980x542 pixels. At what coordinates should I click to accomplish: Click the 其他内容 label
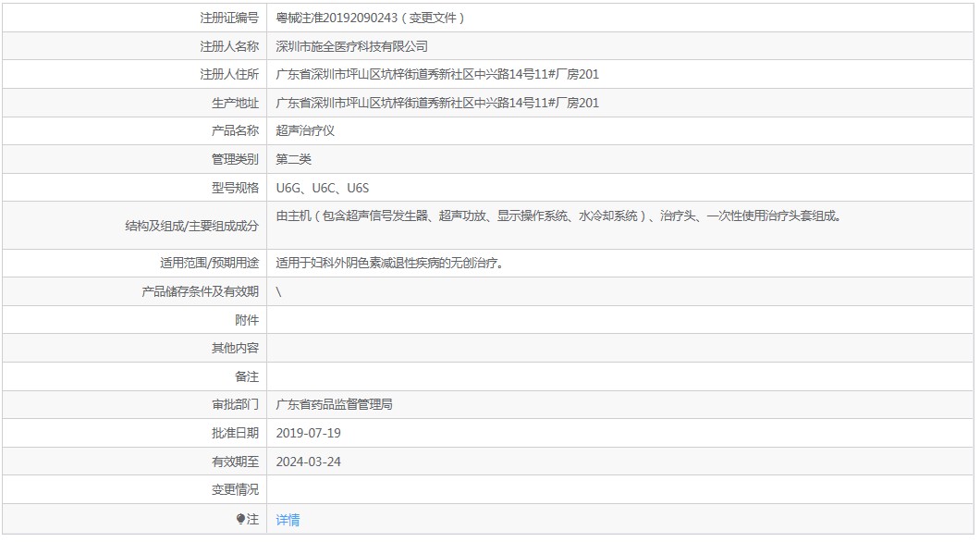pos(235,348)
